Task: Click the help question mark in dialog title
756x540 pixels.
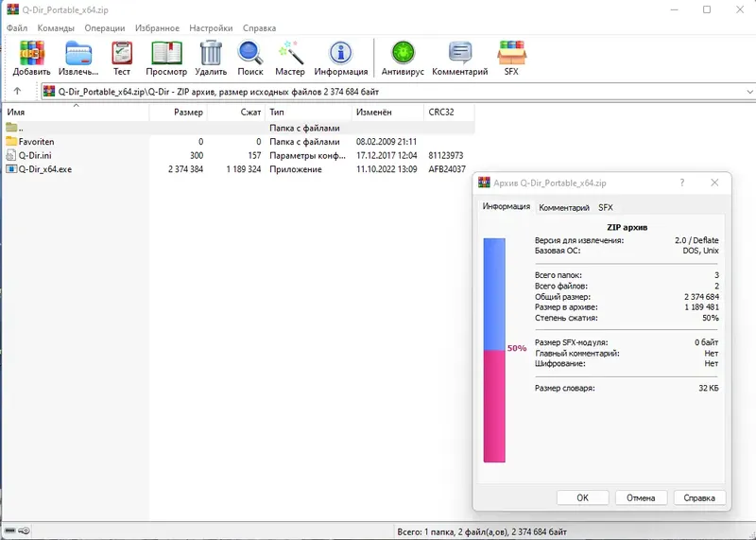Action: pyautogui.click(x=681, y=183)
